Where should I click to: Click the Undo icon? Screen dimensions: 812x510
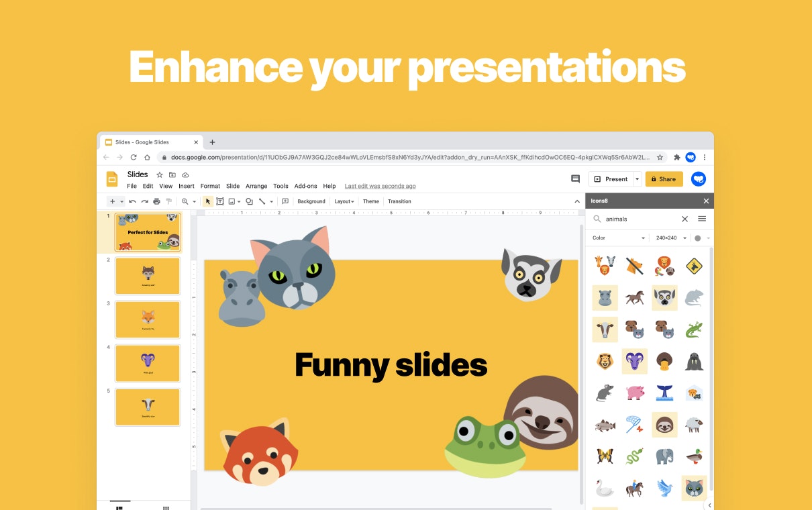click(133, 201)
